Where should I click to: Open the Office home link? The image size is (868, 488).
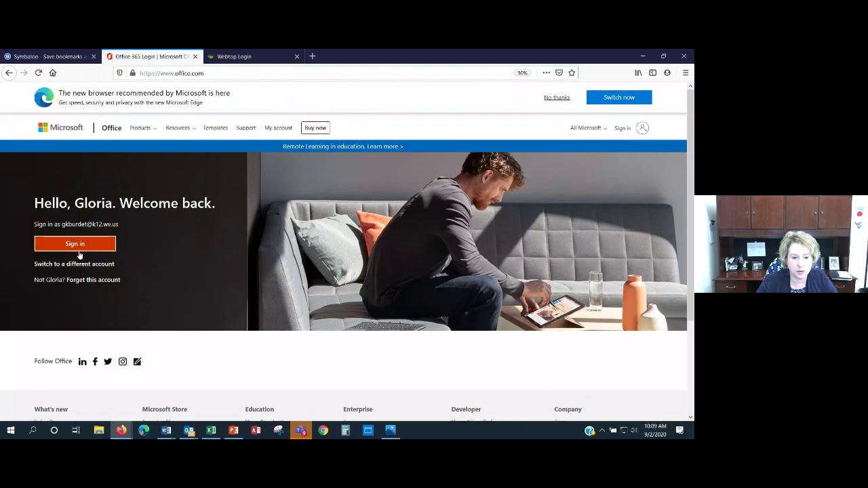coord(111,128)
